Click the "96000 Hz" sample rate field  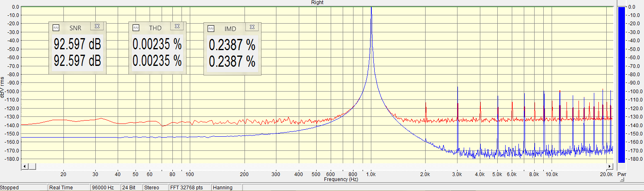click(x=105, y=188)
